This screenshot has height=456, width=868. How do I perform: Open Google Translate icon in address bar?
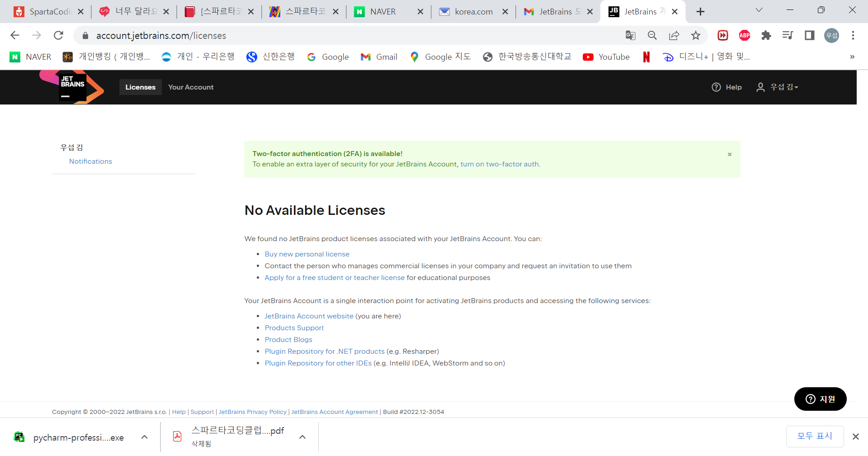[x=631, y=35]
